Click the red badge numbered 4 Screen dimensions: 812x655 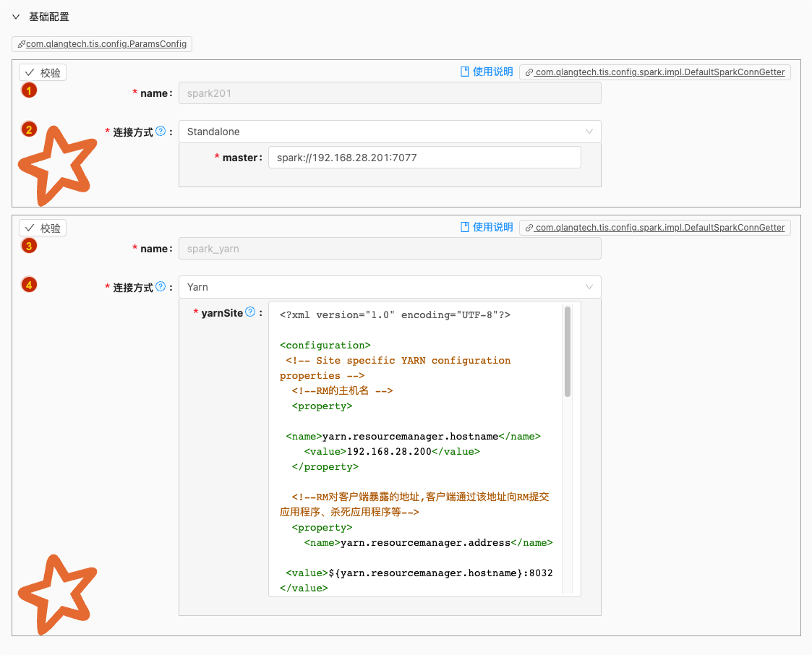29,285
